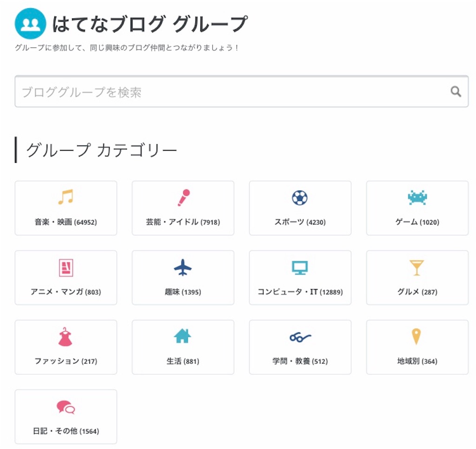
Task: Click the music note icon for 音楽・映画
Action: [66, 197]
